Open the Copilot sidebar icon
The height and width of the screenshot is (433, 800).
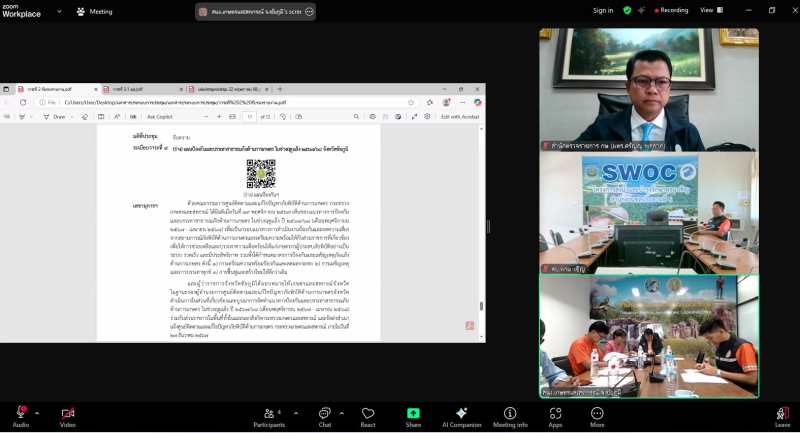coord(478,103)
